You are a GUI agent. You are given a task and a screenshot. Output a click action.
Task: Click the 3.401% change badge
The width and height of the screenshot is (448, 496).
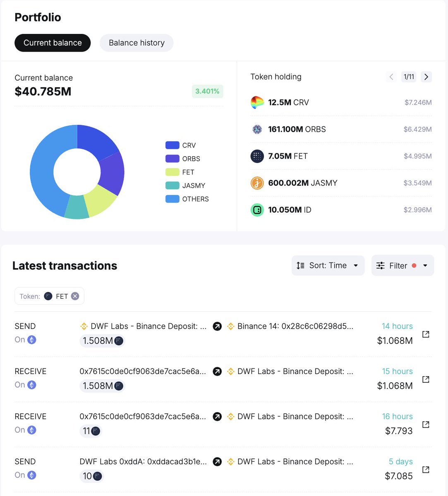[x=207, y=91]
